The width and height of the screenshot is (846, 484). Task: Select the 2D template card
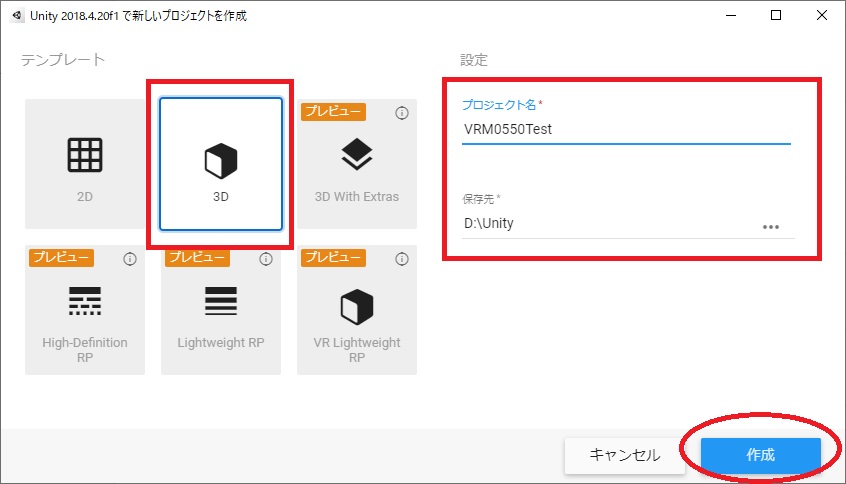[x=85, y=163]
